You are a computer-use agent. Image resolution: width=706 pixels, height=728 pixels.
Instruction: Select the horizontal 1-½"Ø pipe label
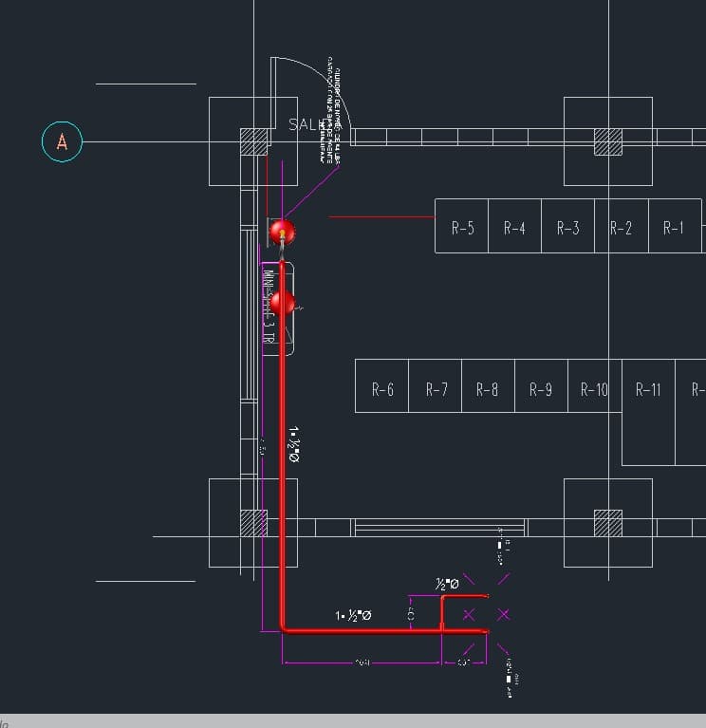[353, 615]
